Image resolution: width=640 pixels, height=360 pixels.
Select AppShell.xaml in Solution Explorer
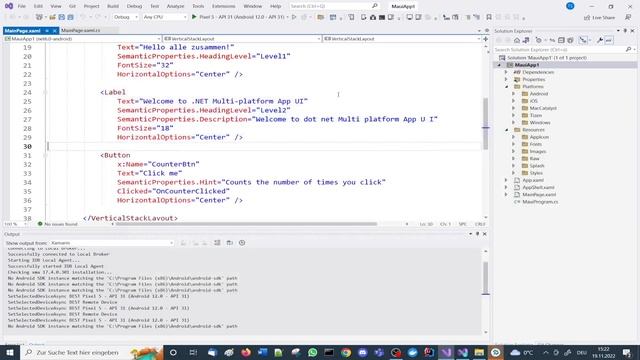tap(538, 187)
